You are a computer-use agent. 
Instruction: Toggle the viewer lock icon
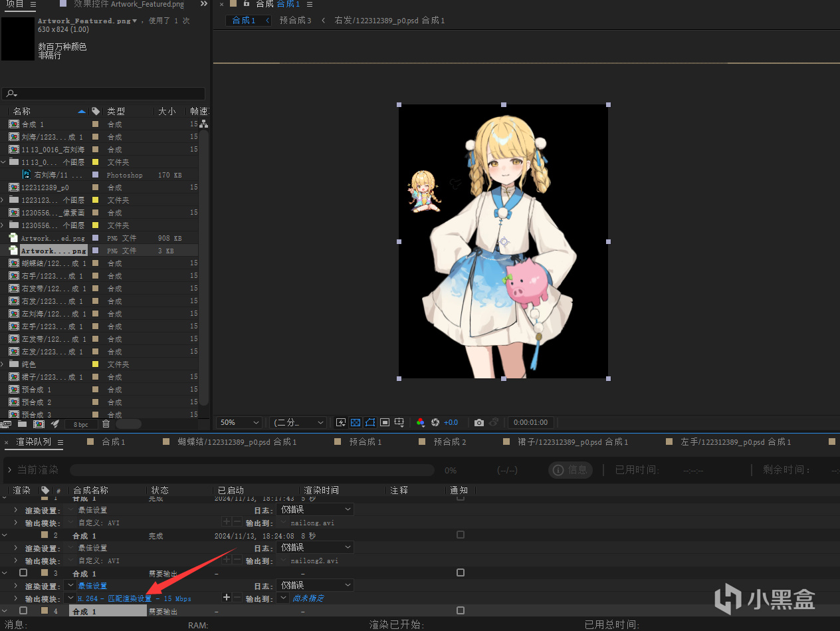point(247,4)
